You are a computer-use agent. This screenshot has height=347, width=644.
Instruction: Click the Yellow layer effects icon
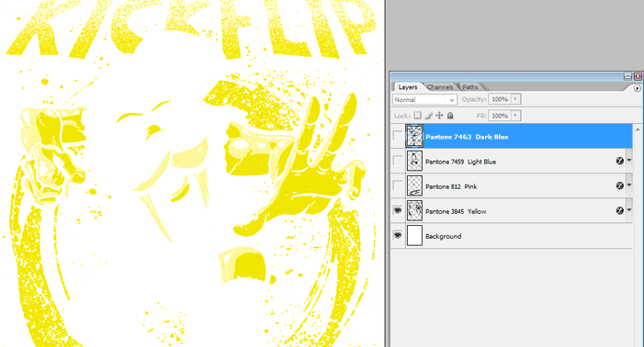(620, 210)
